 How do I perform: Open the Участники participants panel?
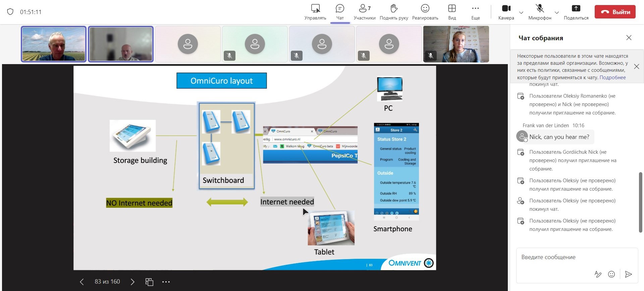pyautogui.click(x=364, y=12)
